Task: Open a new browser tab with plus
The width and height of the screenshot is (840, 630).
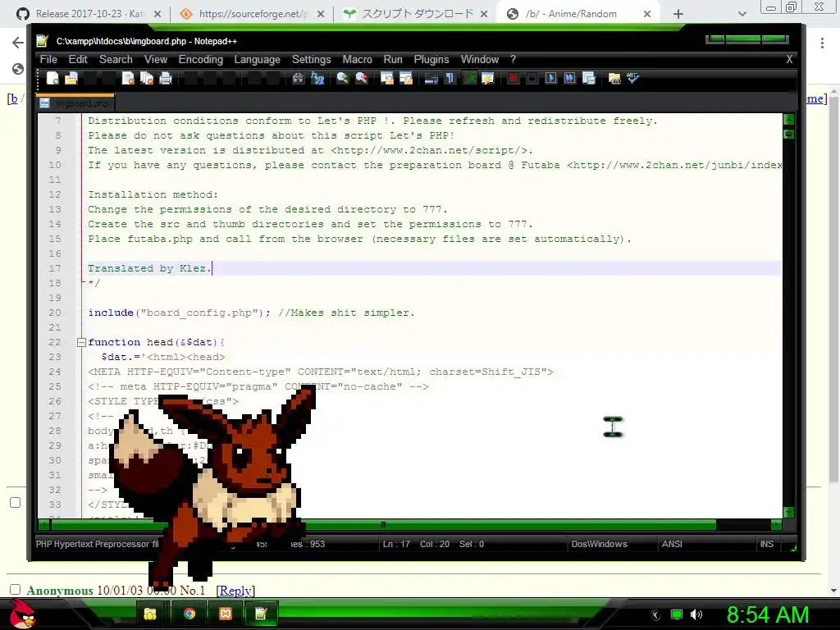Action: point(678,14)
